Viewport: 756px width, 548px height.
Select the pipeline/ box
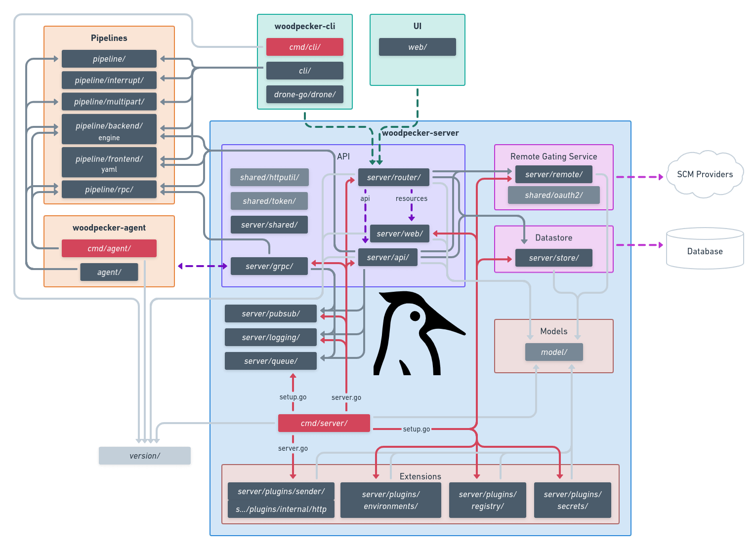pos(109,59)
